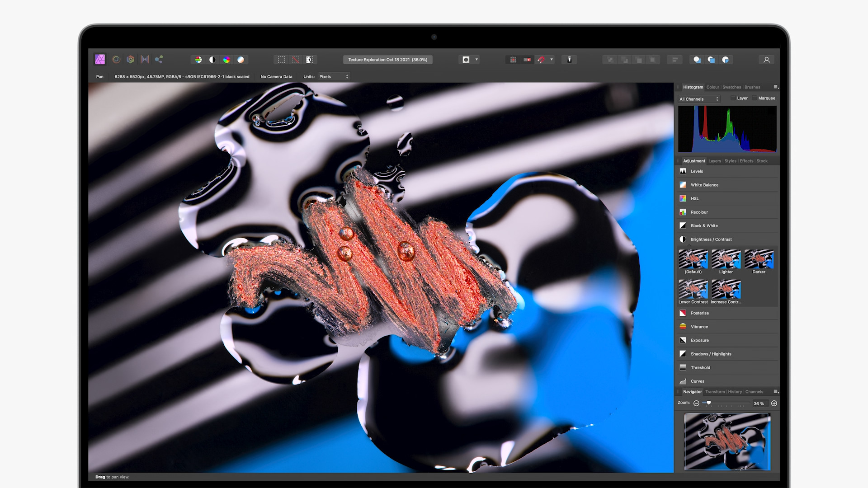Toggle the force pixel alignment icon
The width and height of the screenshot is (868, 488).
click(513, 60)
